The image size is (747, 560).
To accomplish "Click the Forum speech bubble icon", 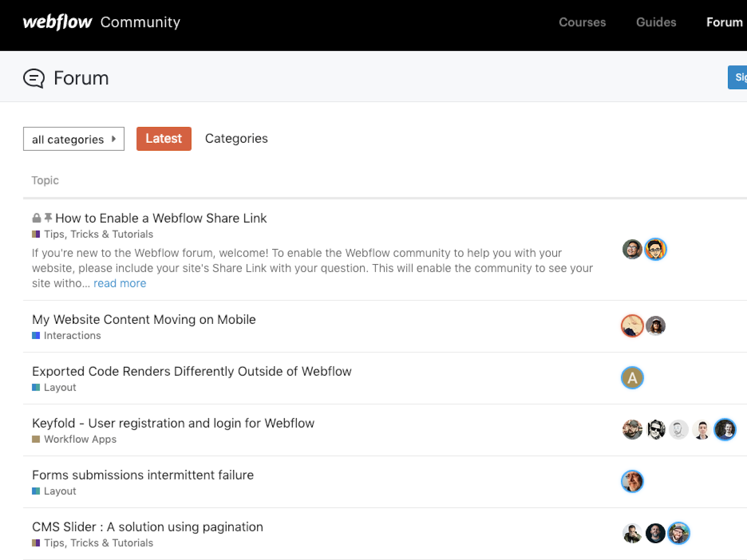I will point(34,78).
